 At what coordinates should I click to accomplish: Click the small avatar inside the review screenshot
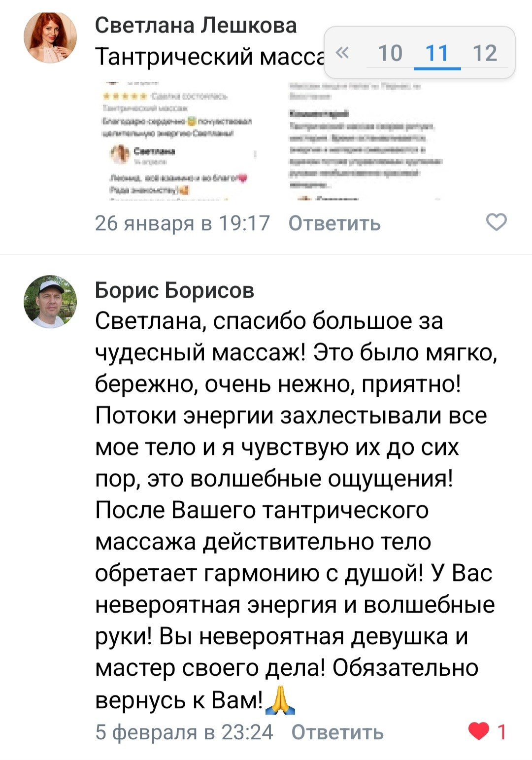pos(120,153)
